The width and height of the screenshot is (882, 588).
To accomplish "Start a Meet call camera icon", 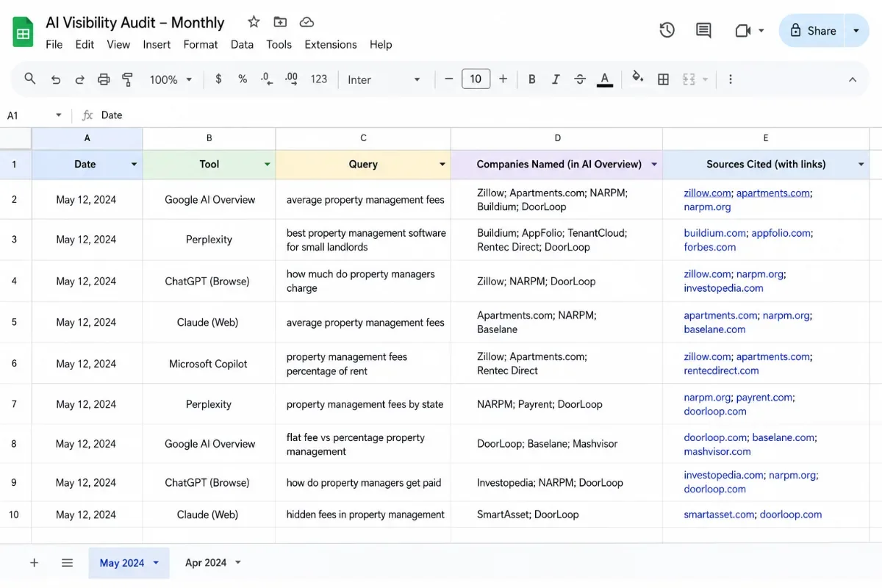I will pyautogui.click(x=742, y=31).
